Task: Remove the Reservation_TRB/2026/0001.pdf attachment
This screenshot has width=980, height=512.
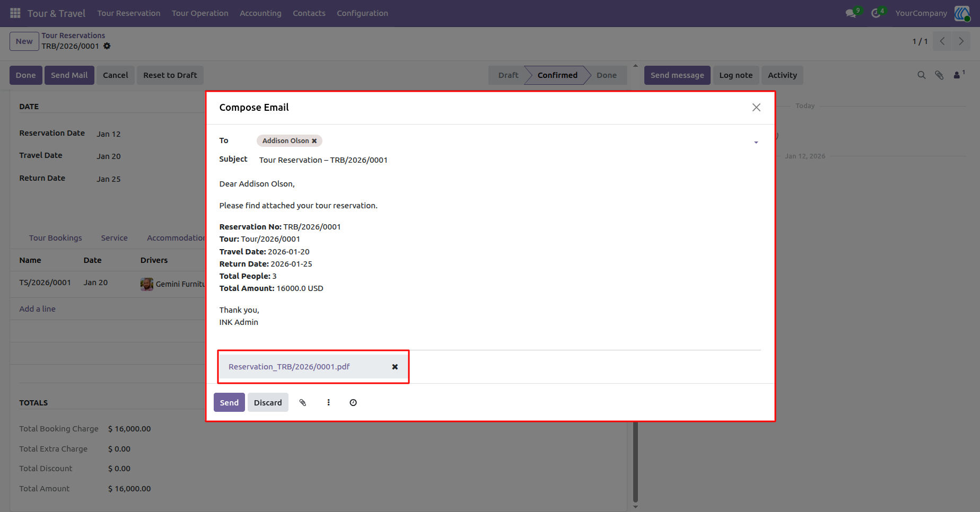Action: click(395, 367)
